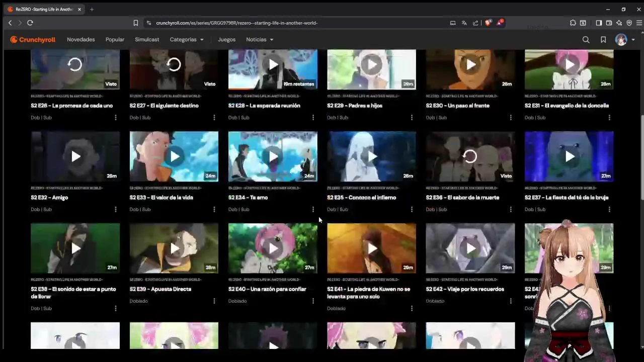
Task: Open episode title S2 E33 – El valor de la vida
Action: [x=161, y=198]
